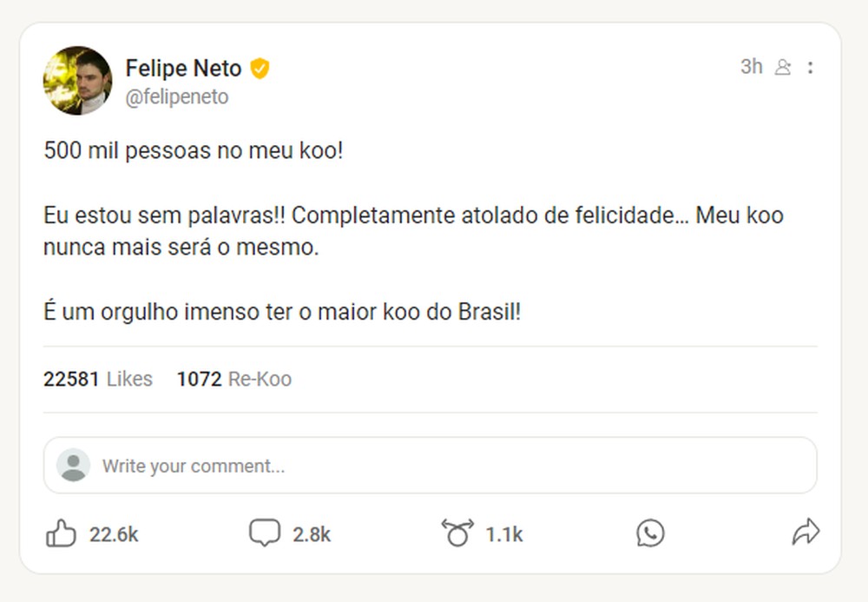The width and height of the screenshot is (868, 602).
Task: Re-Koo the post using the Re-Koo icon
Action: coord(458,532)
